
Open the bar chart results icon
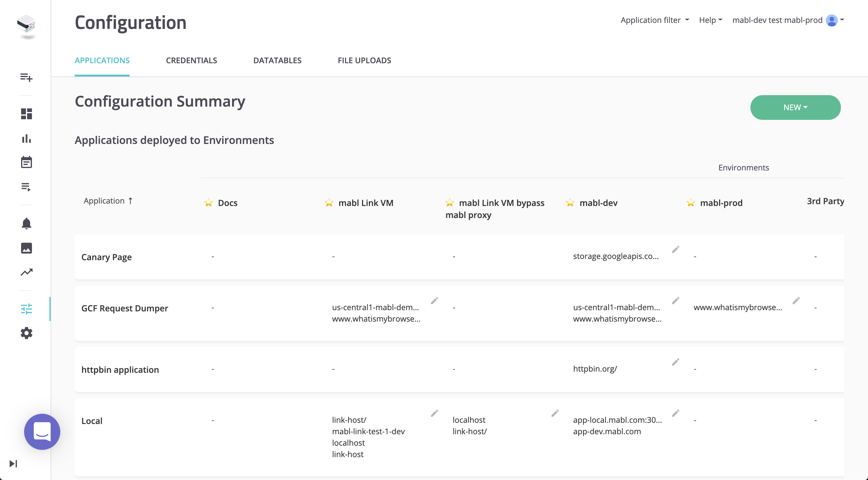click(x=26, y=138)
